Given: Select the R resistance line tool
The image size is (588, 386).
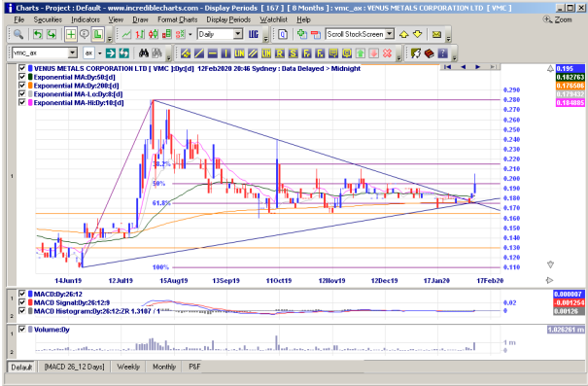Looking at the screenshot, I should [x=280, y=53].
